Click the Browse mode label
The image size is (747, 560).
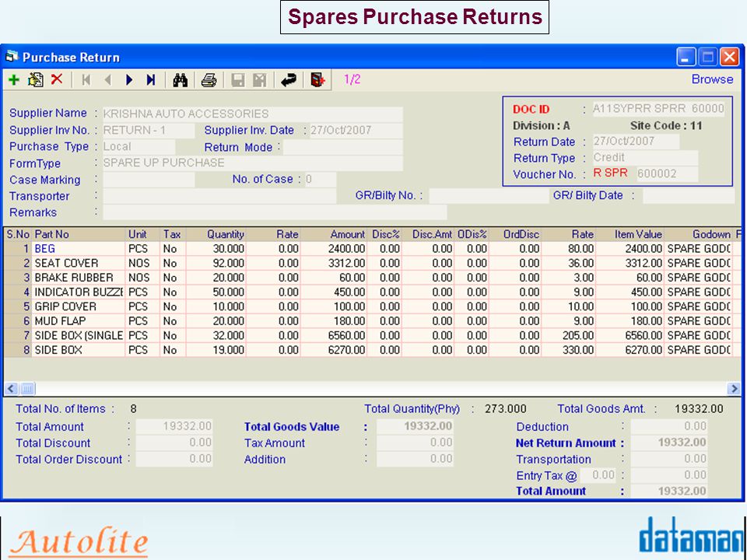712,79
